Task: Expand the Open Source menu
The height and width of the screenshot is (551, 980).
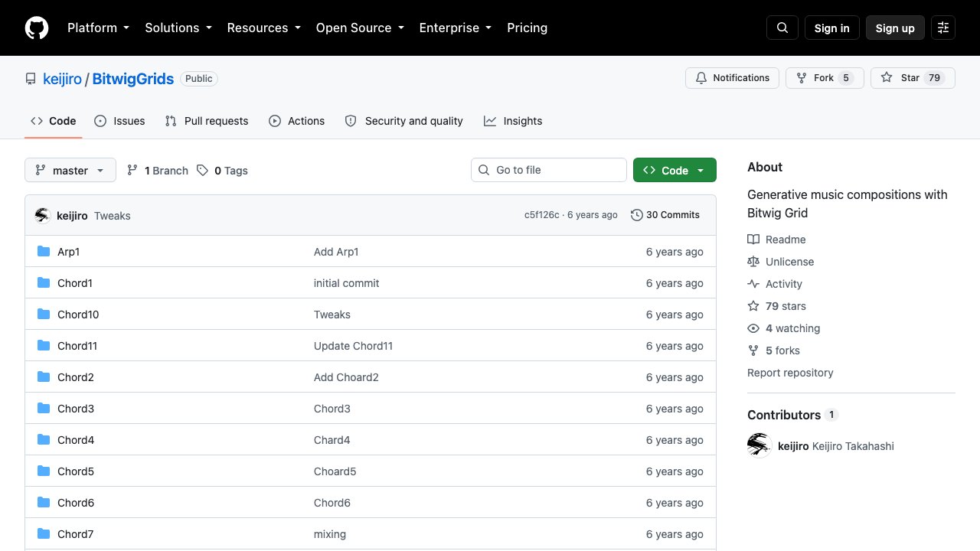Action: 360,28
